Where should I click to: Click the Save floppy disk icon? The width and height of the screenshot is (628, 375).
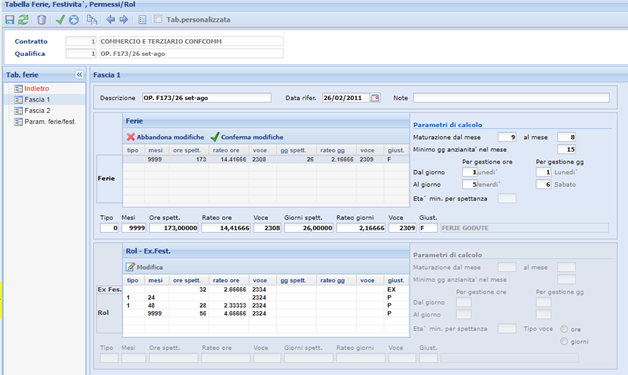(10, 20)
